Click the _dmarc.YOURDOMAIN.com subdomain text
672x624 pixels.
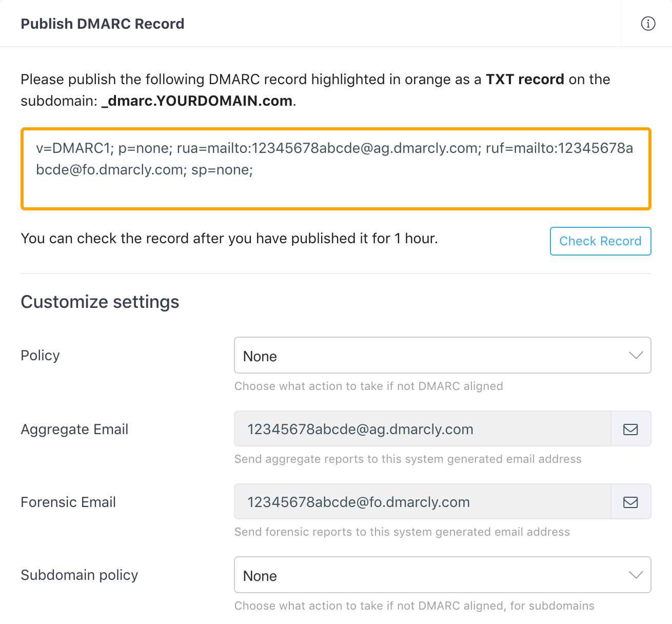195,101
